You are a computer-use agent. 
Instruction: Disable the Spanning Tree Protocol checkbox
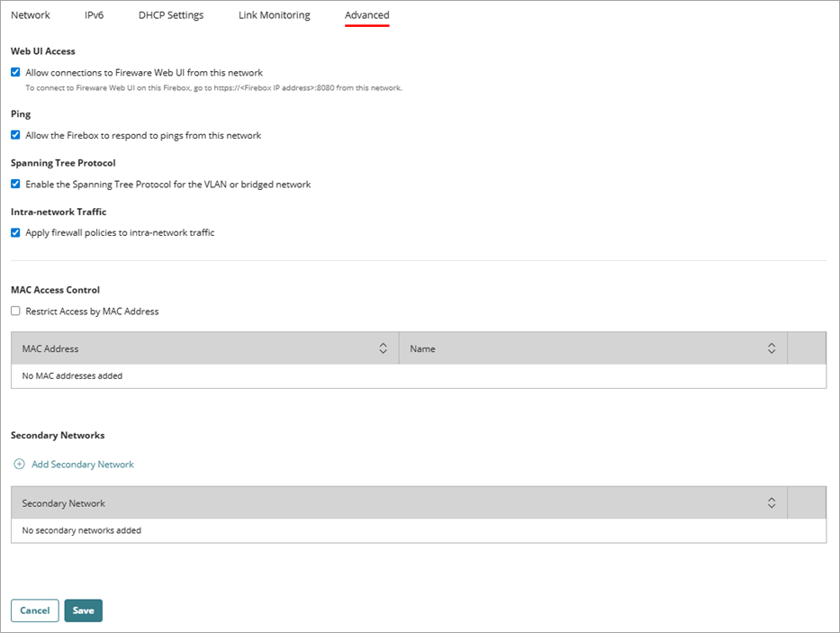(x=14, y=184)
